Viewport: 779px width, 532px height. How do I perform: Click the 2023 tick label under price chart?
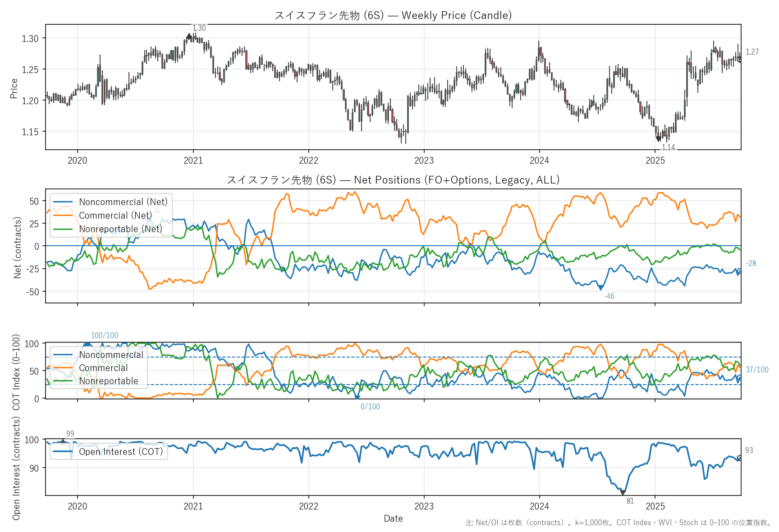coord(424,161)
